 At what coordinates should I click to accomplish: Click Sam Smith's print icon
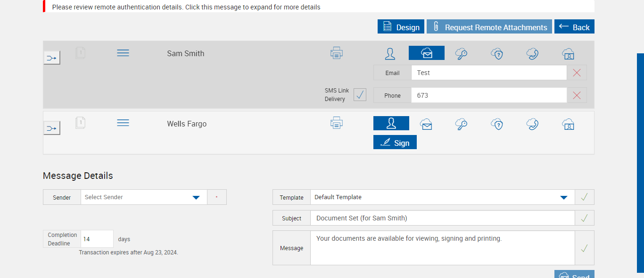336,53
